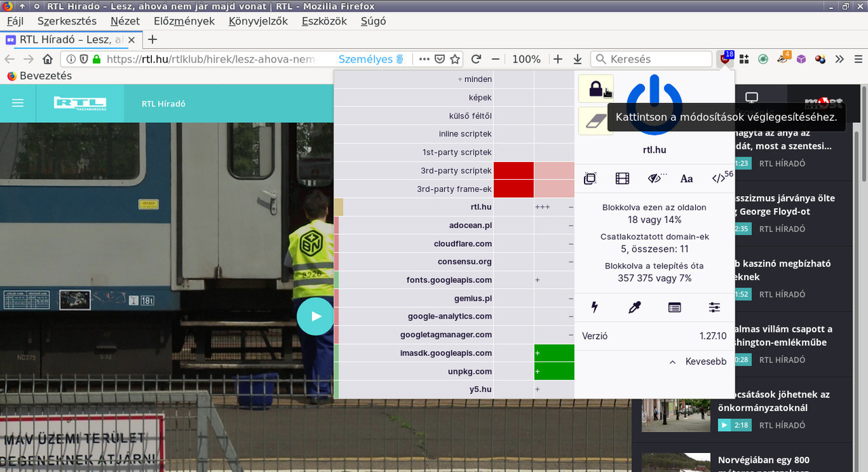
Task: Activate the element zapper lightning icon
Action: pos(595,307)
